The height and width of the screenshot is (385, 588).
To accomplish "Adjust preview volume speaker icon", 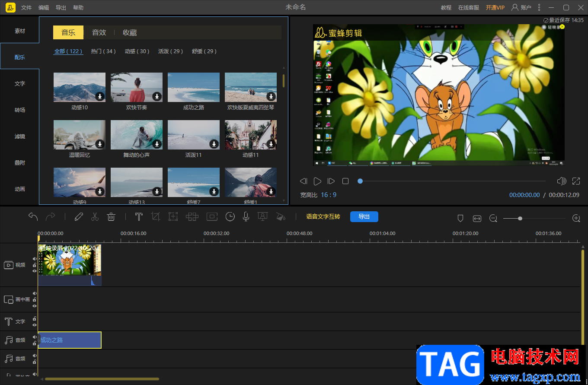I will [x=562, y=181].
